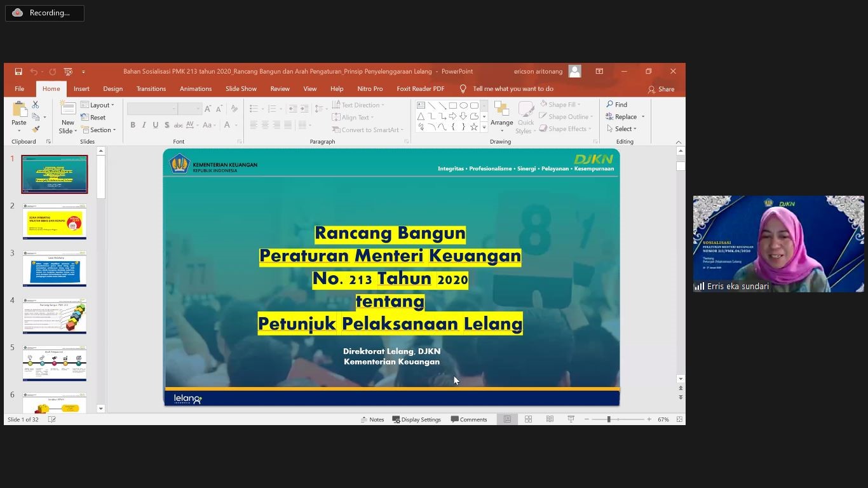Image resolution: width=868 pixels, height=488 pixels.
Task: Switch to the Slide Show tab
Action: click(241, 89)
